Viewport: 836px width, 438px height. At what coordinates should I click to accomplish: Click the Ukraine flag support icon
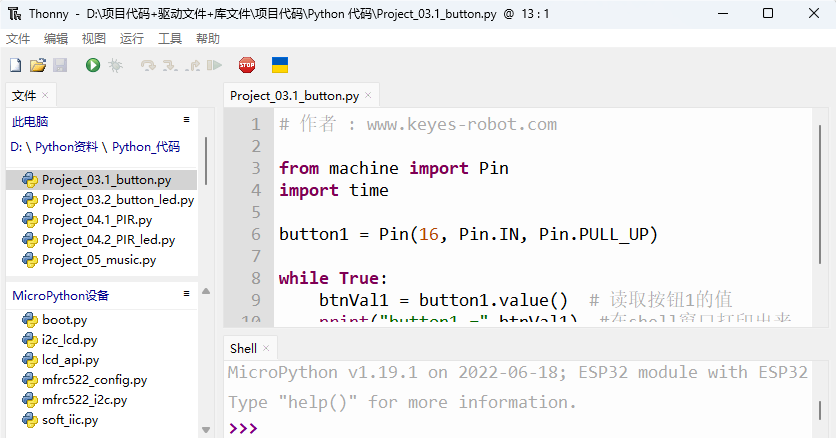coord(280,65)
